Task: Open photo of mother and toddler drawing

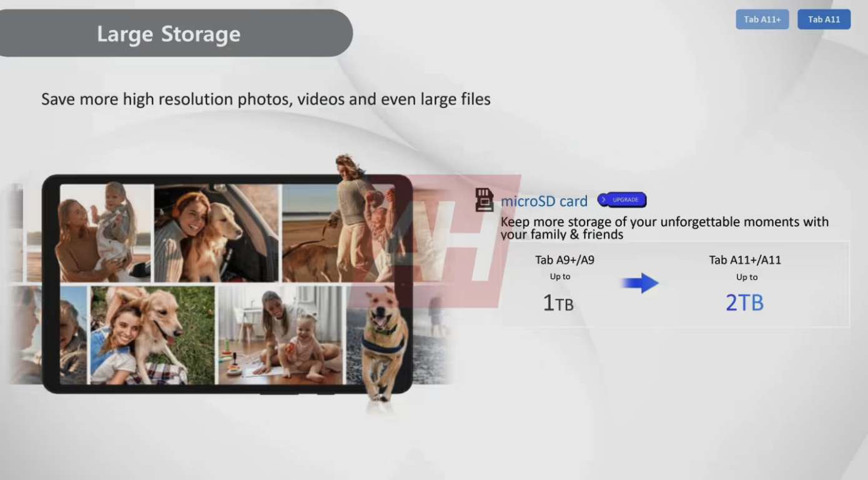Action: point(280,335)
